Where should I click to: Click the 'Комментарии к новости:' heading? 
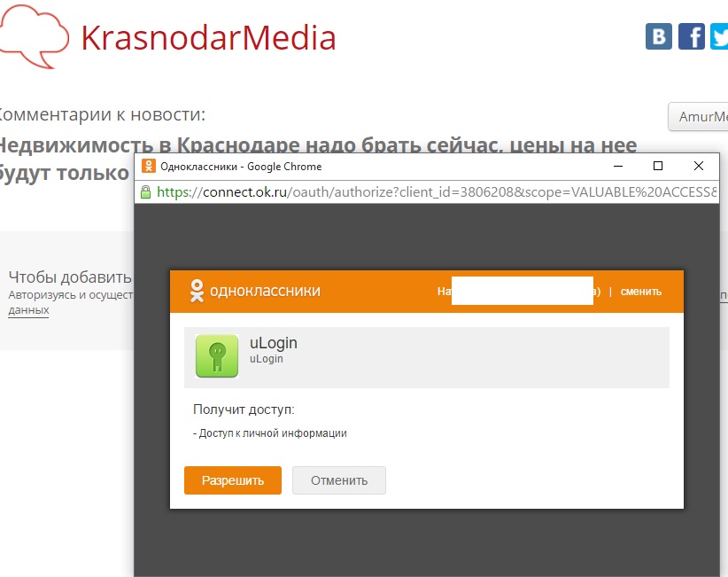coord(101,114)
